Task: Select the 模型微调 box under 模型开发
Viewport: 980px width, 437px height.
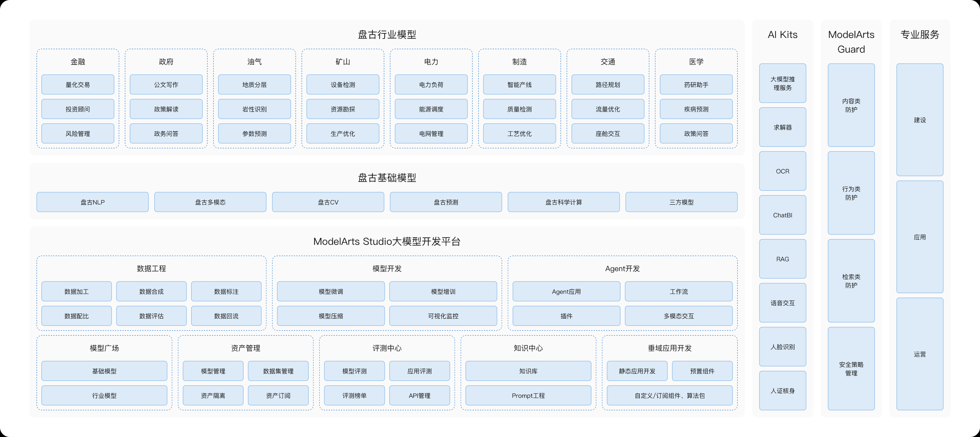Action: click(331, 291)
